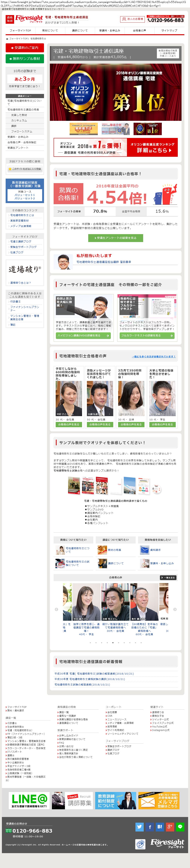
Task: Select the active carousel pagination dot
Action: pos(112,643)
